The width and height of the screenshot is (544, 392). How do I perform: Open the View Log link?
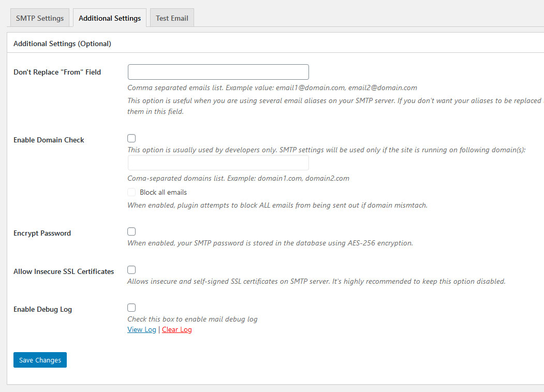(142, 329)
